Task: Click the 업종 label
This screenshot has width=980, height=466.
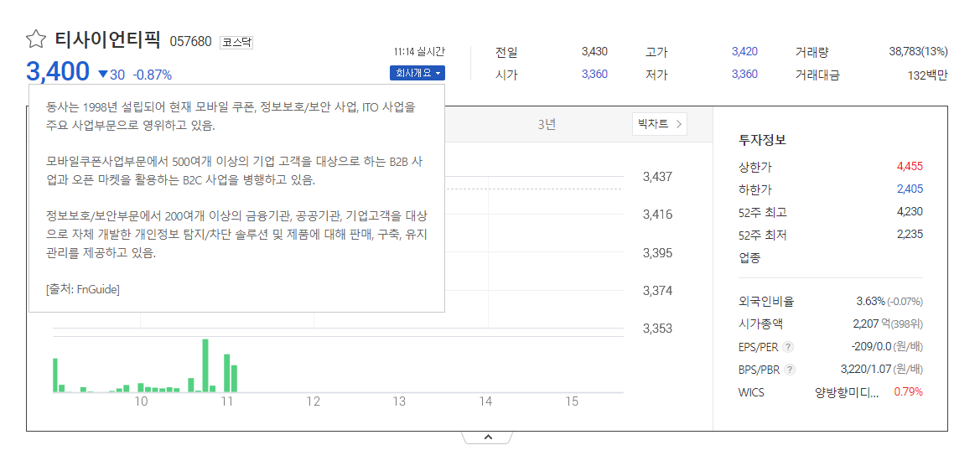Action: [x=749, y=258]
